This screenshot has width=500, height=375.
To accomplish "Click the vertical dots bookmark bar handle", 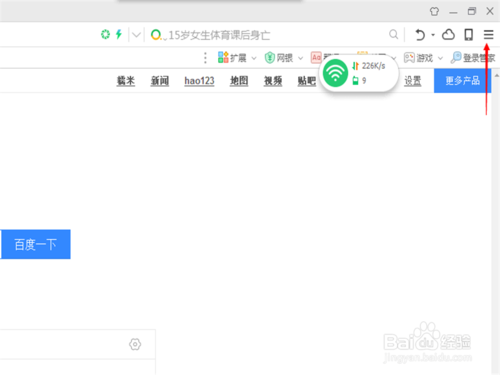I will point(205,58).
